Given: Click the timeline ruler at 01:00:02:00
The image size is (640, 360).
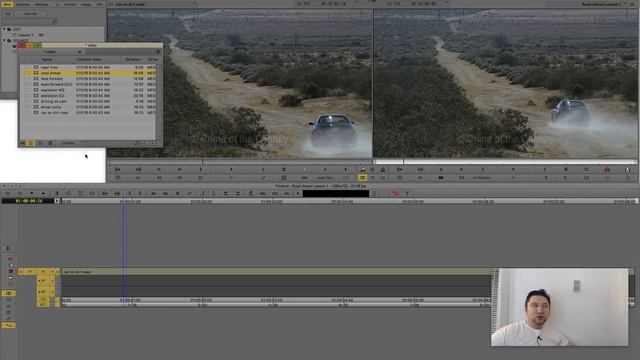Looking at the screenshot, I should [x=201, y=202].
